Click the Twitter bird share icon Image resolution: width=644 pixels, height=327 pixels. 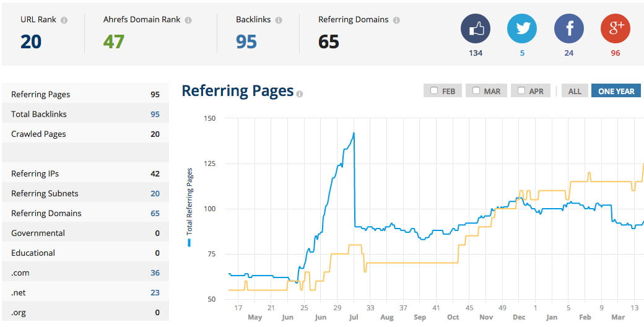point(522,28)
